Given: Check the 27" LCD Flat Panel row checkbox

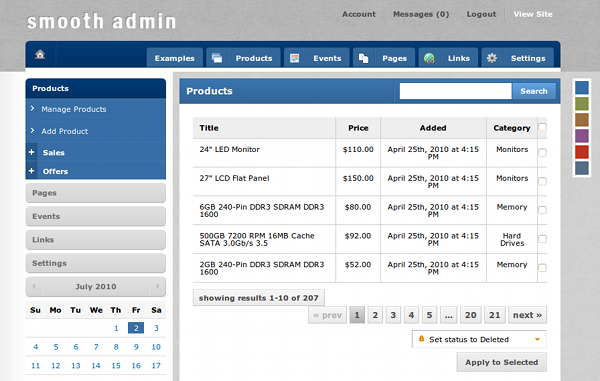Looking at the screenshot, I should tap(542, 181).
